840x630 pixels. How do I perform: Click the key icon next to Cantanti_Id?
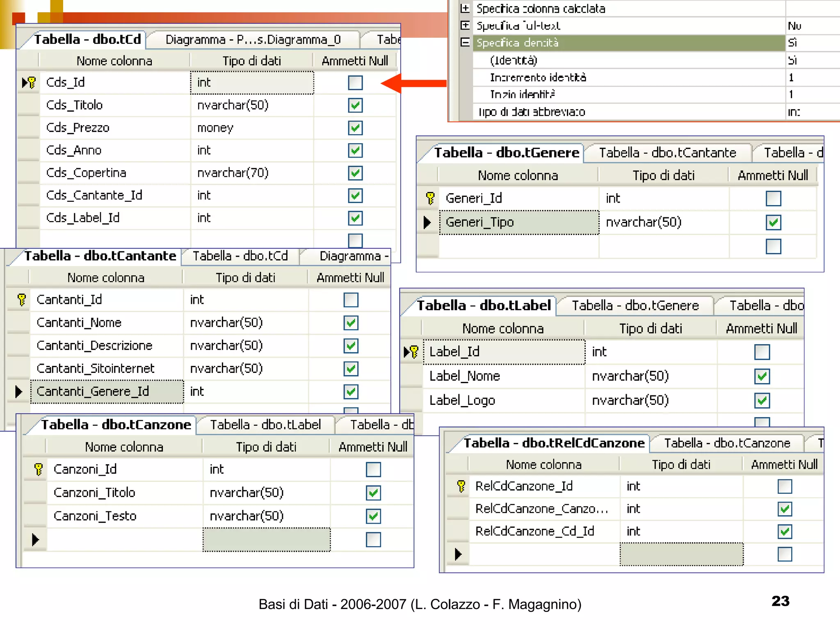pyautogui.click(x=22, y=300)
